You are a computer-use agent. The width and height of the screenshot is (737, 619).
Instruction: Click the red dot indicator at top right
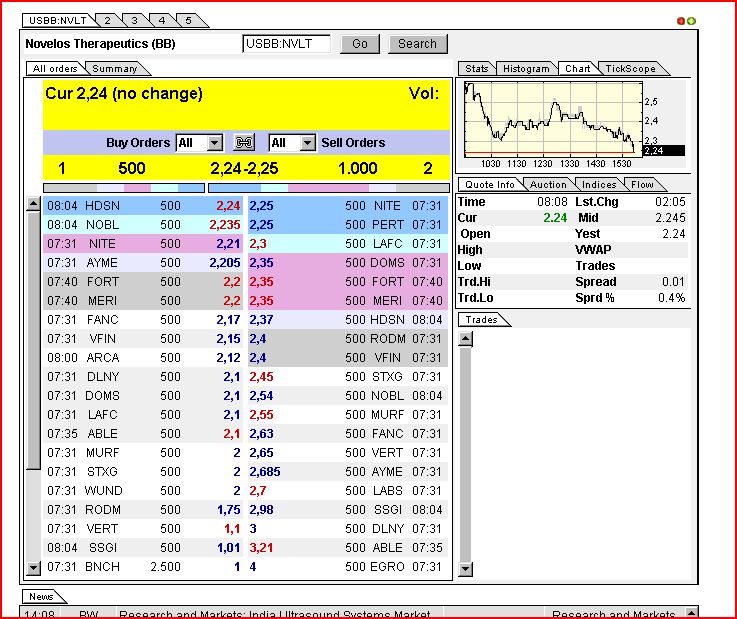(682, 20)
